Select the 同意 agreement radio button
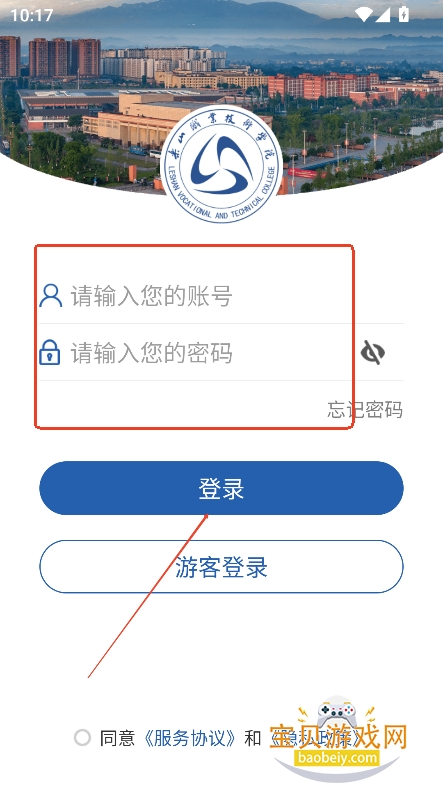The width and height of the screenshot is (443, 788). 82,738
